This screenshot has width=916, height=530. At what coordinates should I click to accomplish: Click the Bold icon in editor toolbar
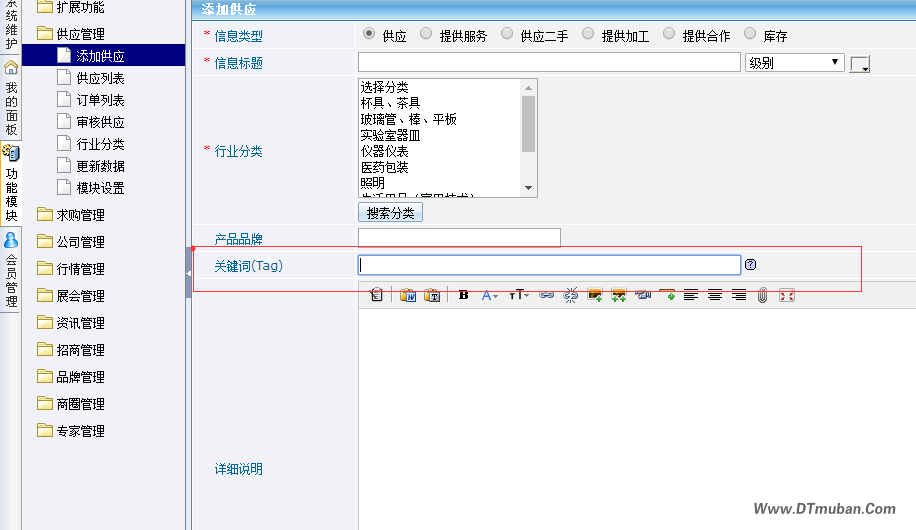[x=463, y=295]
